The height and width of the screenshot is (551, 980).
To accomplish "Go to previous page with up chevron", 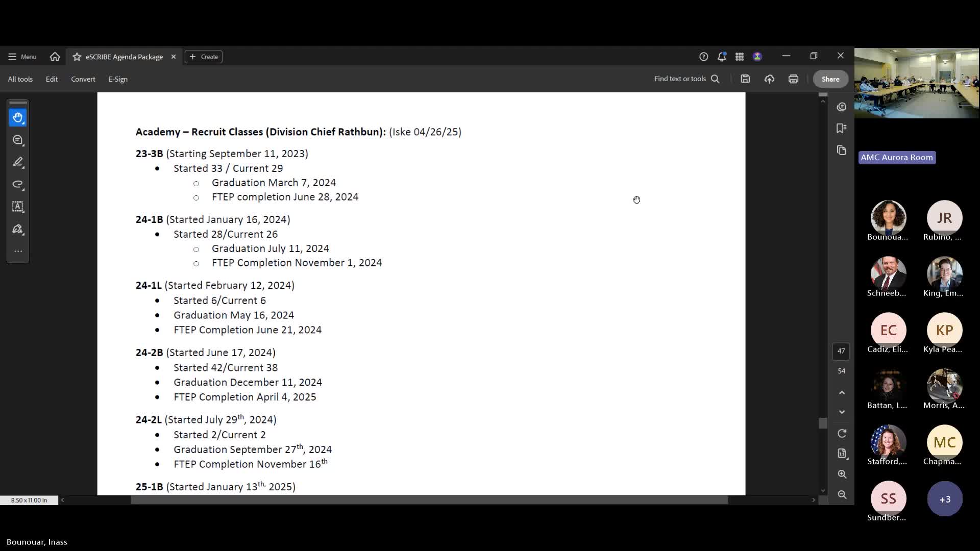I will pyautogui.click(x=842, y=392).
